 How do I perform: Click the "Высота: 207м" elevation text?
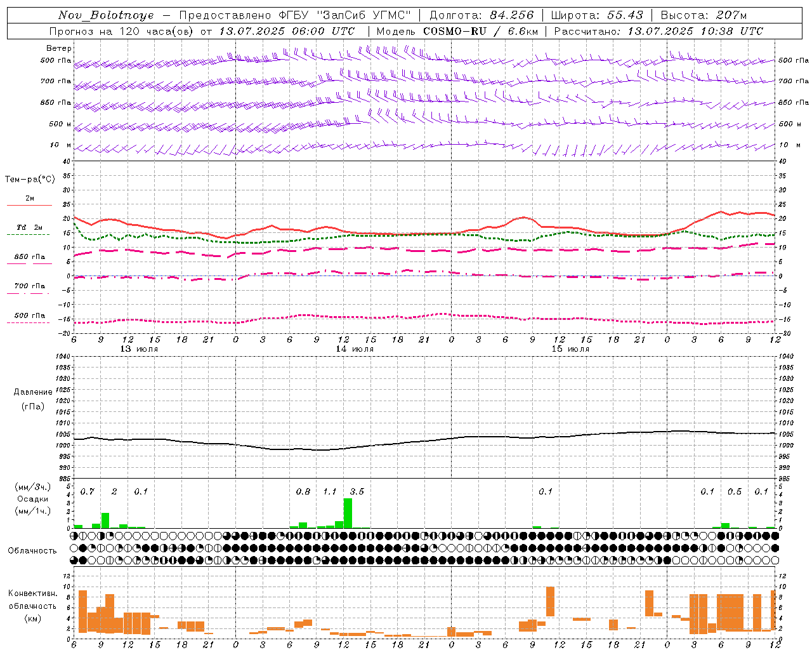704,15
